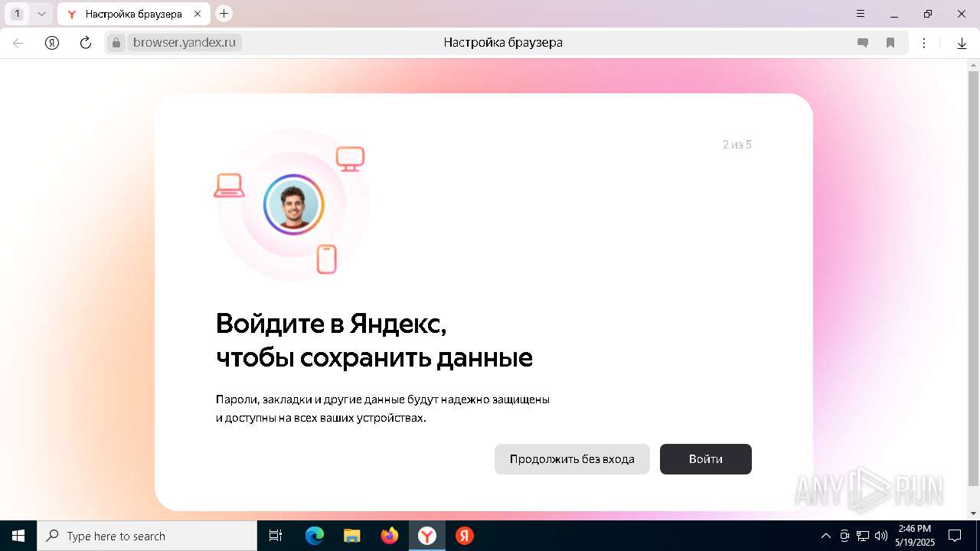The width and height of the screenshot is (980, 551).
Task: Close the Настройка браузера tab
Action: [198, 14]
